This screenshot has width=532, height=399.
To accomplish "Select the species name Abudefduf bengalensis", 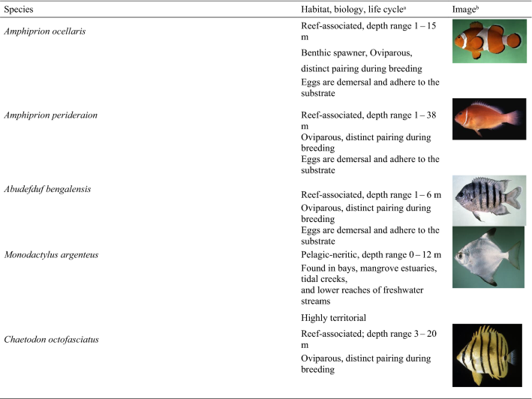I will [x=47, y=189].
